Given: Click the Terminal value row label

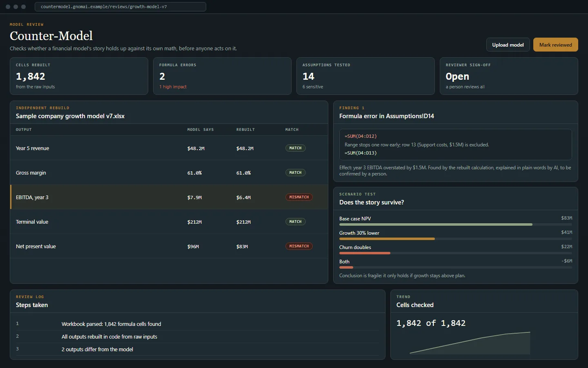Looking at the screenshot, I should click(x=32, y=222).
